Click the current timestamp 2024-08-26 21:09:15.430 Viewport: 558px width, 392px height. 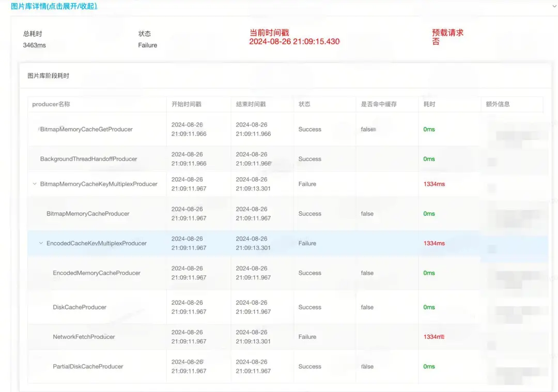(295, 42)
